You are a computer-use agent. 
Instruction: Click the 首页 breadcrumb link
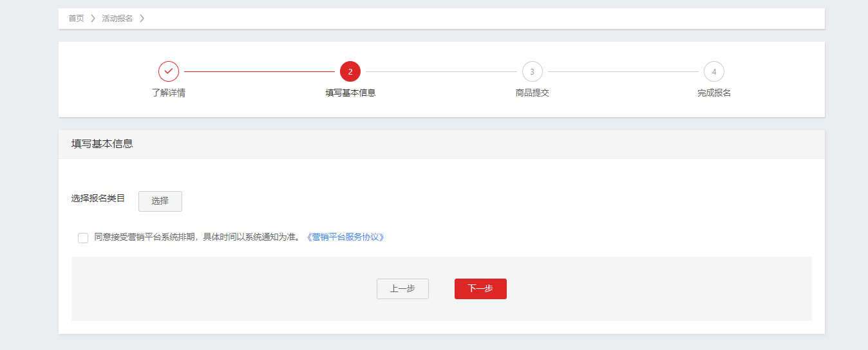click(76, 19)
